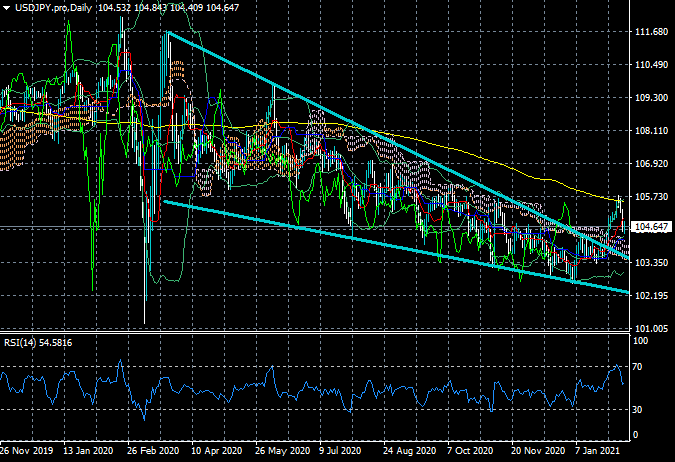675x462 pixels.
Task: Click the RSI 30 level label
Action: (637, 409)
